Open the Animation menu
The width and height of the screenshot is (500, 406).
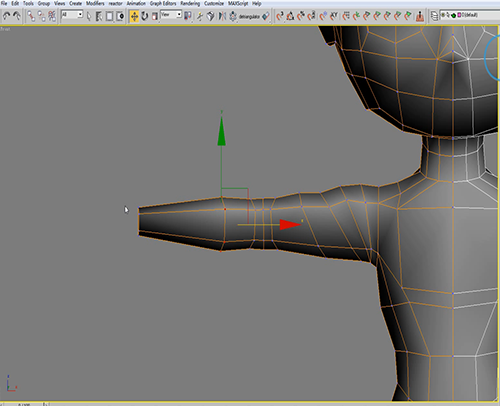pos(136,3)
